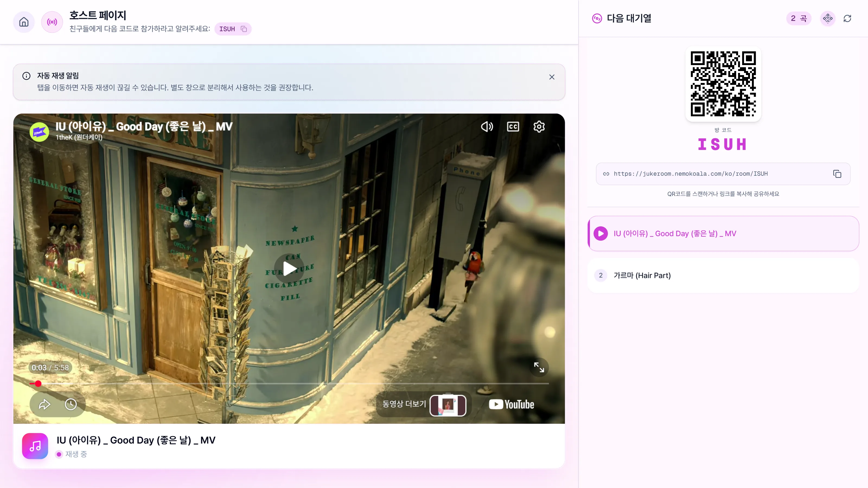Share the video with the arrow icon
Viewport: 868px width, 488px height.
(x=44, y=404)
